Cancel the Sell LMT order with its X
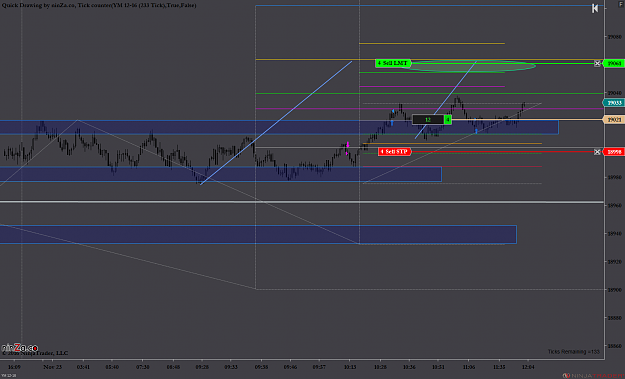The height and width of the screenshot is (379, 625). pos(597,63)
